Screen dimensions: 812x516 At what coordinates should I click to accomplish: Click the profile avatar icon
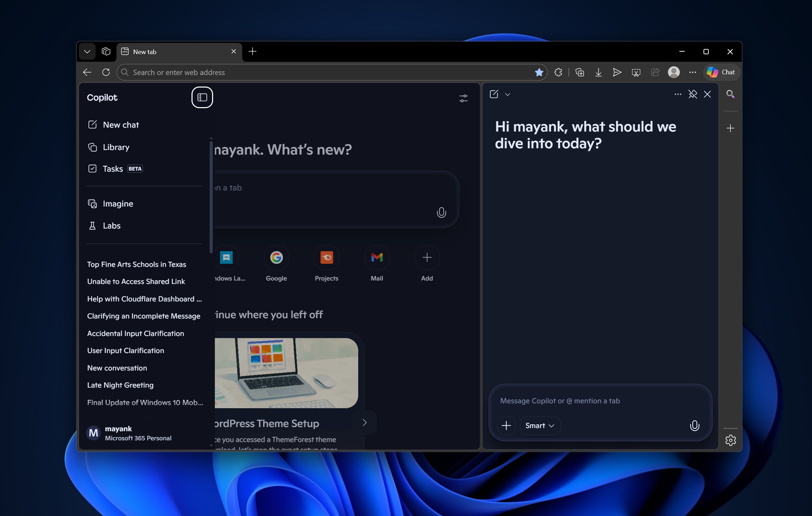[674, 72]
